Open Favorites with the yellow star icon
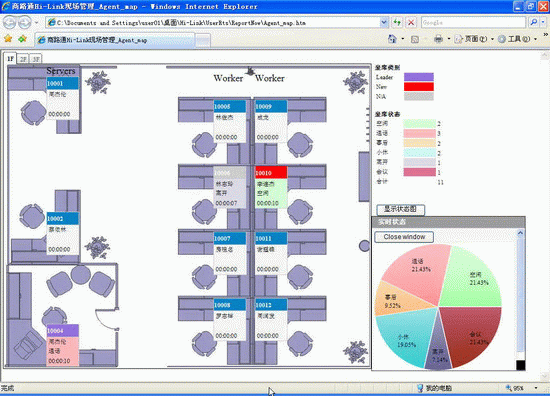The width and height of the screenshot is (550, 396). 8,39
